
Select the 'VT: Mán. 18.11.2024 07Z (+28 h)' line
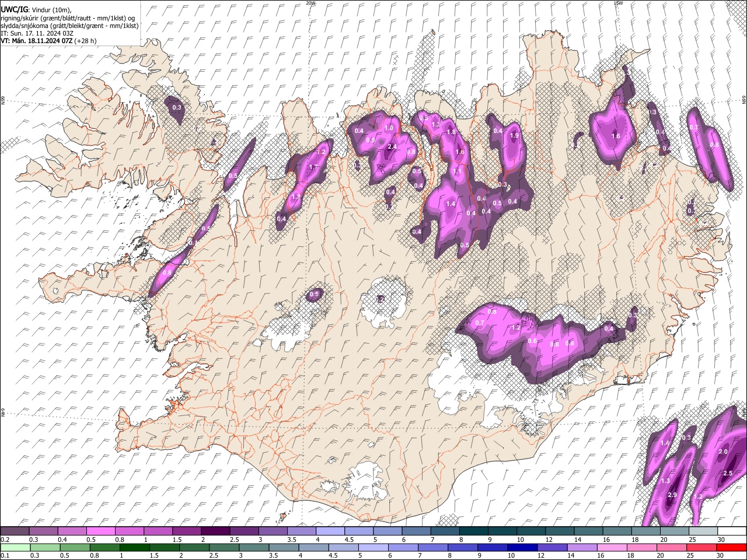[48, 41]
